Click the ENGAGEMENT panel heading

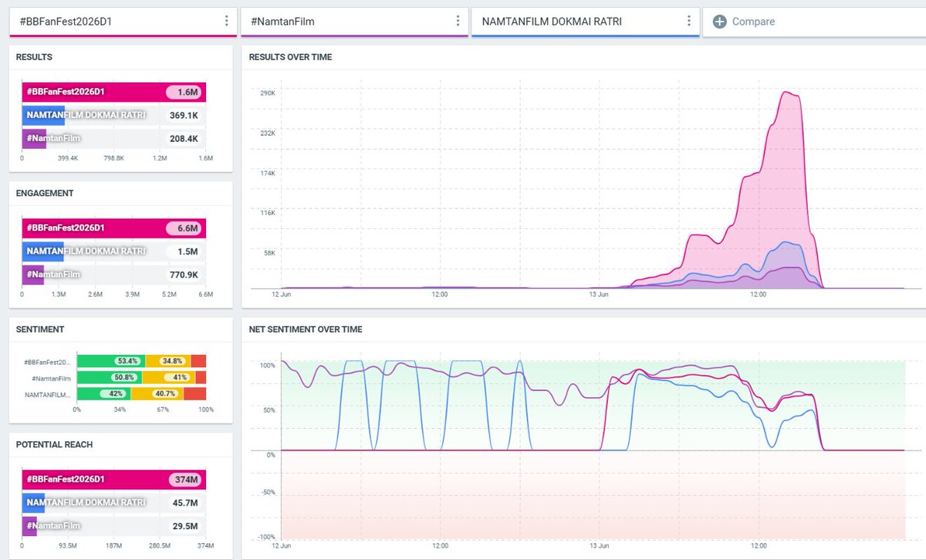pyautogui.click(x=45, y=193)
